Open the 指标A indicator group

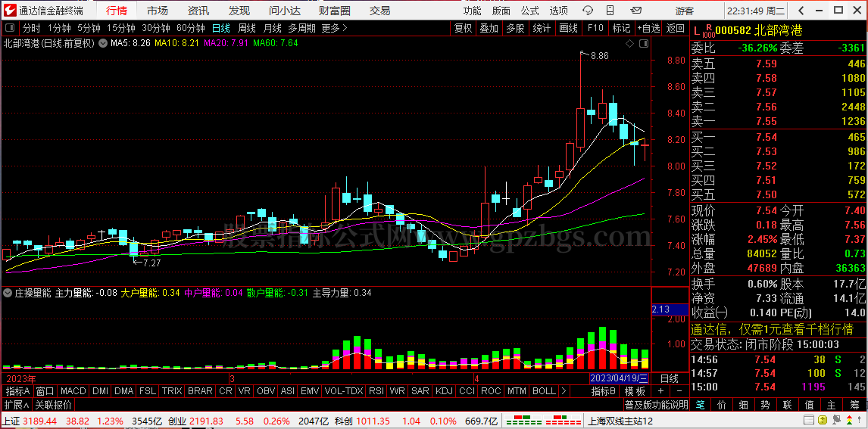pyautogui.click(x=17, y=391)
